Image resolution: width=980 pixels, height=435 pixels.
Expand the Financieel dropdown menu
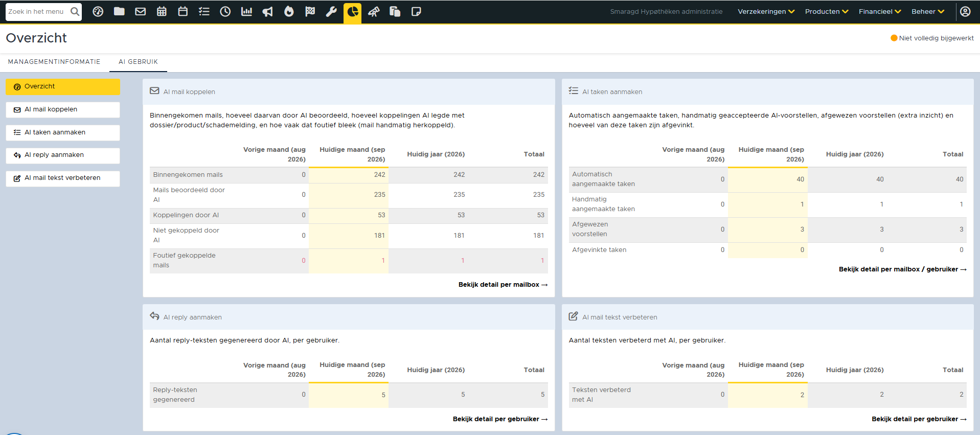coord(880,12)
